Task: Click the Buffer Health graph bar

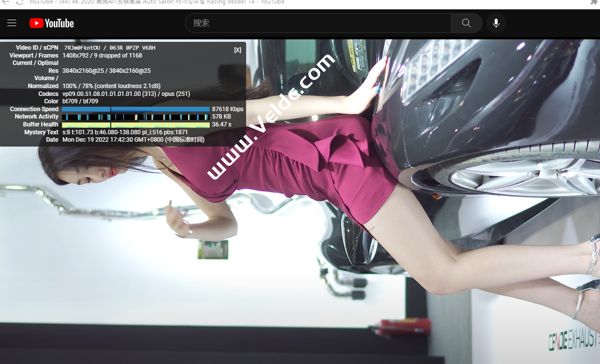Action: click(136, 125)
